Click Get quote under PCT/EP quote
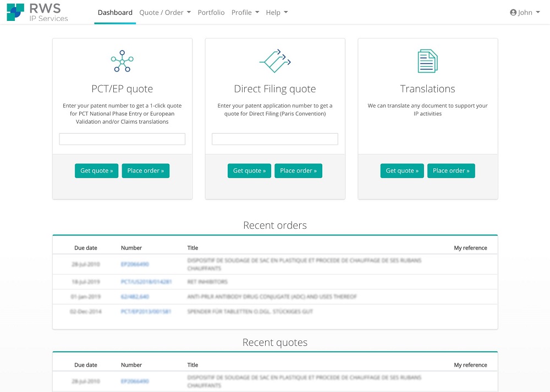Viewport: 550px width, 392px height. (x=96, y=171)
